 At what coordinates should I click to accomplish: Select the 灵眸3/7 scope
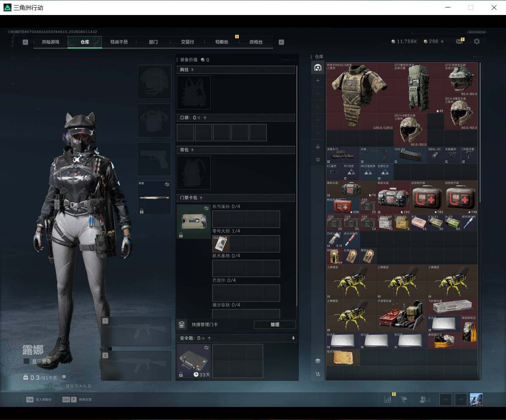pos(343,155)
